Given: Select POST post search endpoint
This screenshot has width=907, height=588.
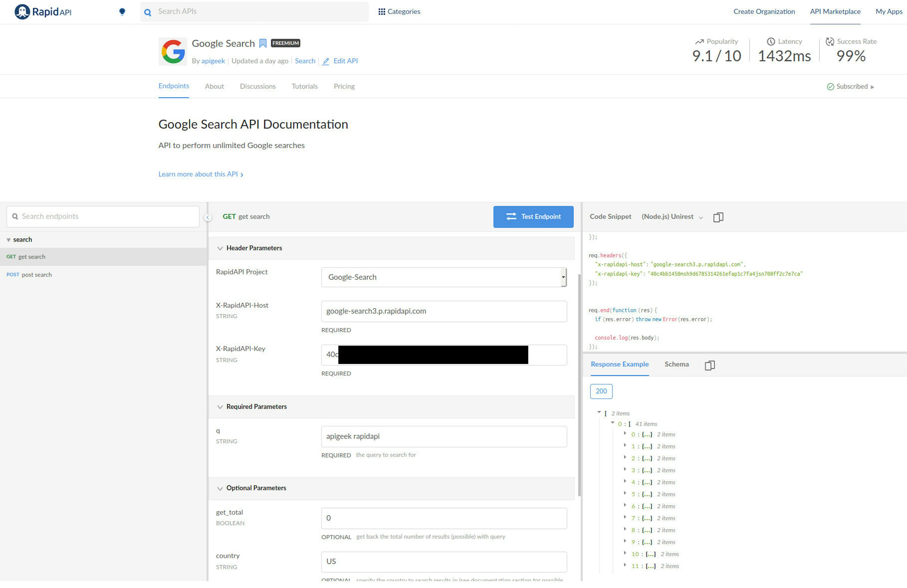Looking at the screenshot, I should 103,275.
